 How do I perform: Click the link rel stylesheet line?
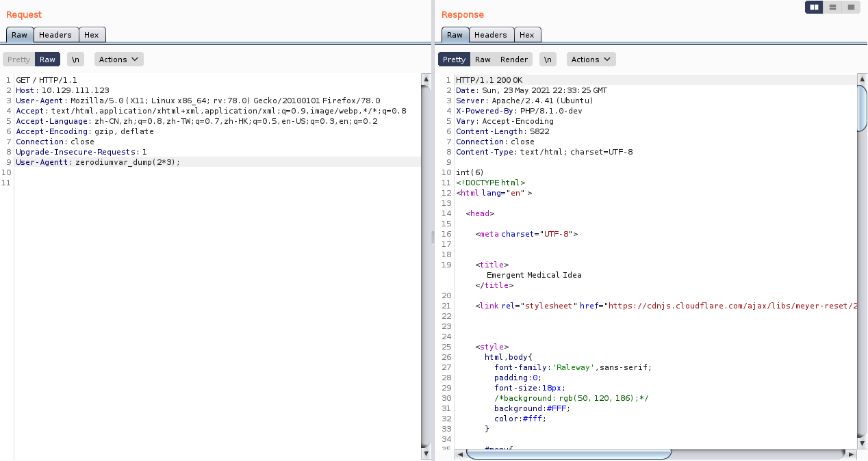click(x=666, y=306)
